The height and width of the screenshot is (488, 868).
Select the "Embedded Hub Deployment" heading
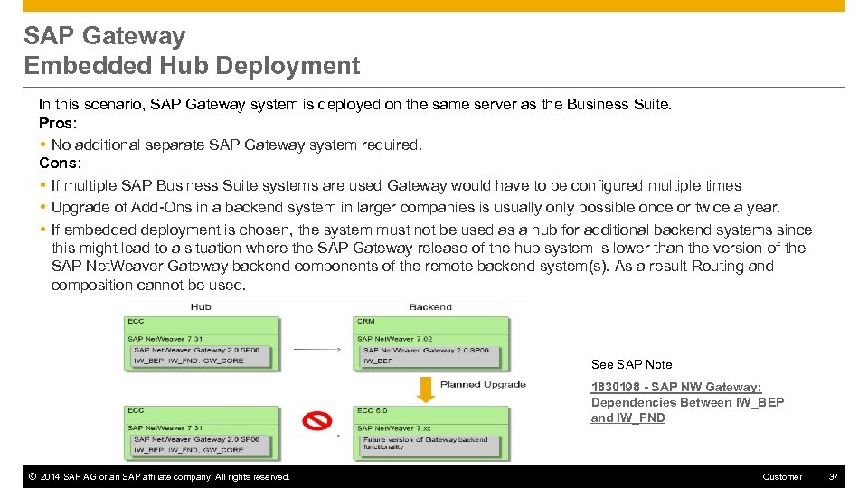pyautogui.click(x=192, y=65)
